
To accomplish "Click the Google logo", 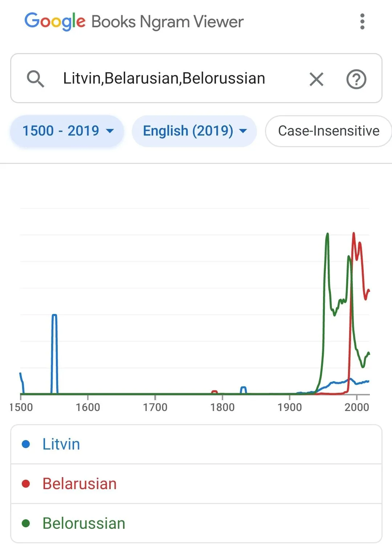I will [55, 21].
